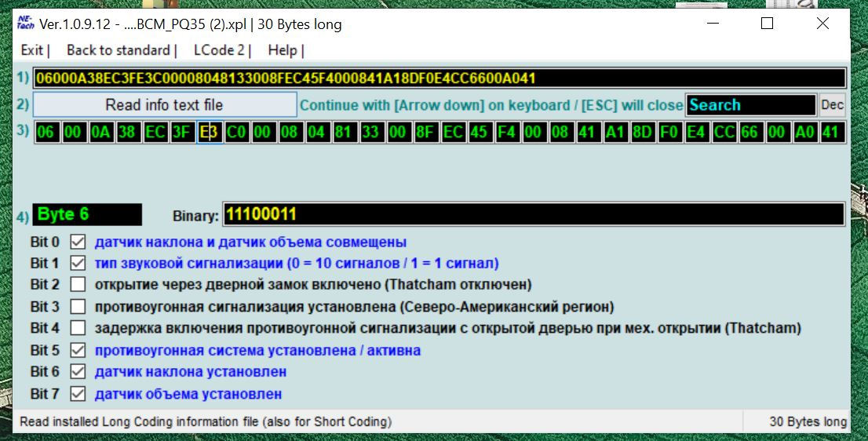
Task: Click status bar text '30 Bytes long'
Action: tap(808, 421)
